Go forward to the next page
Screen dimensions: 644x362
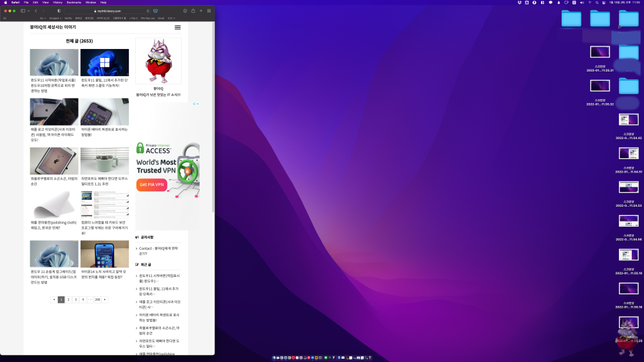[43, 11]
